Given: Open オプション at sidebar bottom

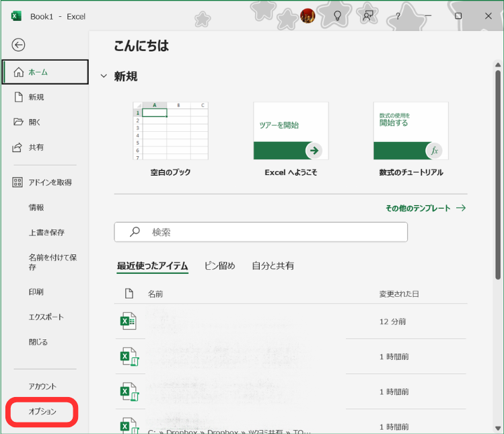Looking at the screenshot, I should (x=42, y=412).
